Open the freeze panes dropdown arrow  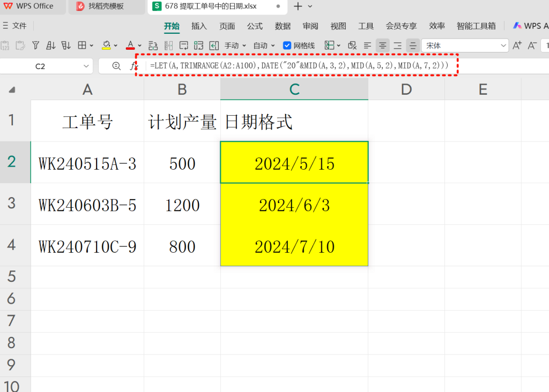pos(339,46)
